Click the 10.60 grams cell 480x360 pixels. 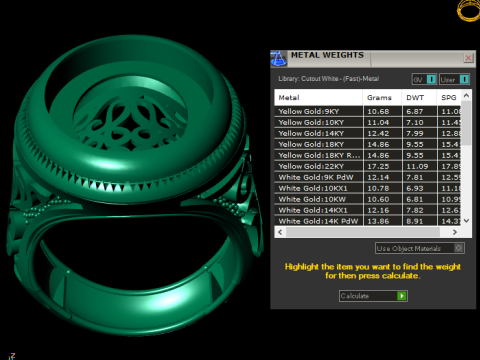pos(382,199)
